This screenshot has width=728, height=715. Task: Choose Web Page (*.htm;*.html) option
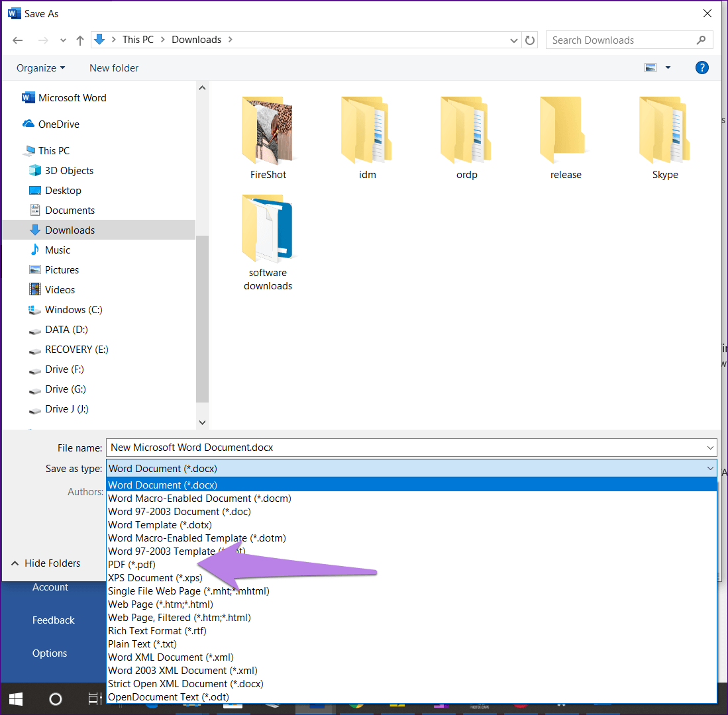pyautogui.click(x=411, y=604)
